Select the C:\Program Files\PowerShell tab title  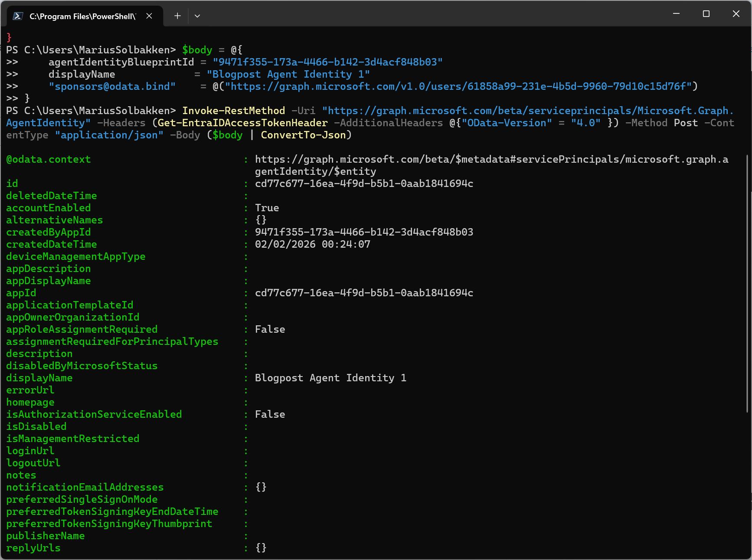(x=82, y=16)
